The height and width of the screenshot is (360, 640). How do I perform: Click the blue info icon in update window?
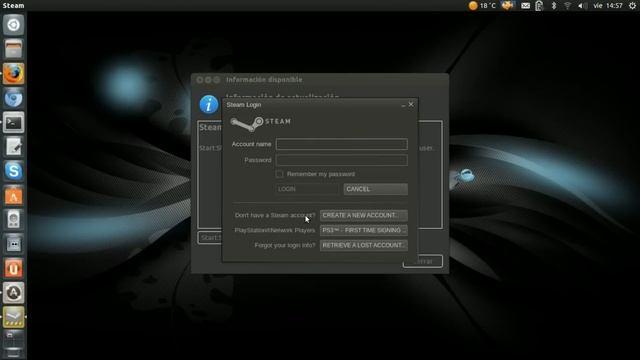209,104
